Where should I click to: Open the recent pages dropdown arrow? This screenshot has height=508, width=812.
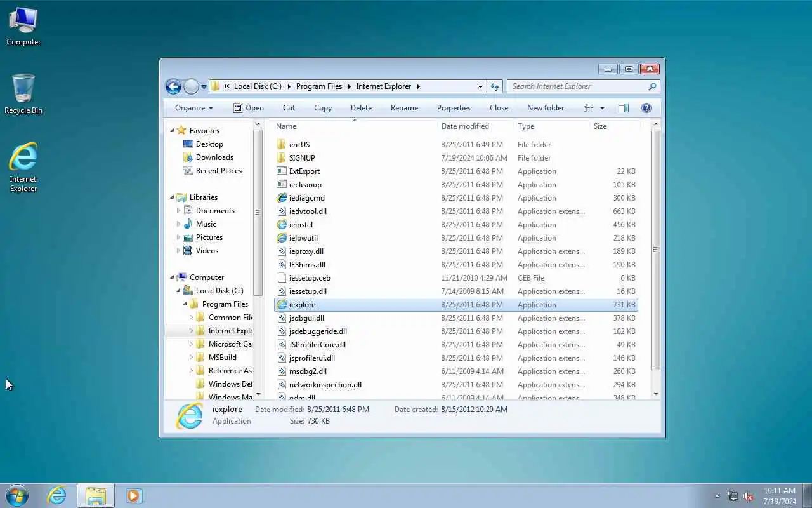click(204, 86)
